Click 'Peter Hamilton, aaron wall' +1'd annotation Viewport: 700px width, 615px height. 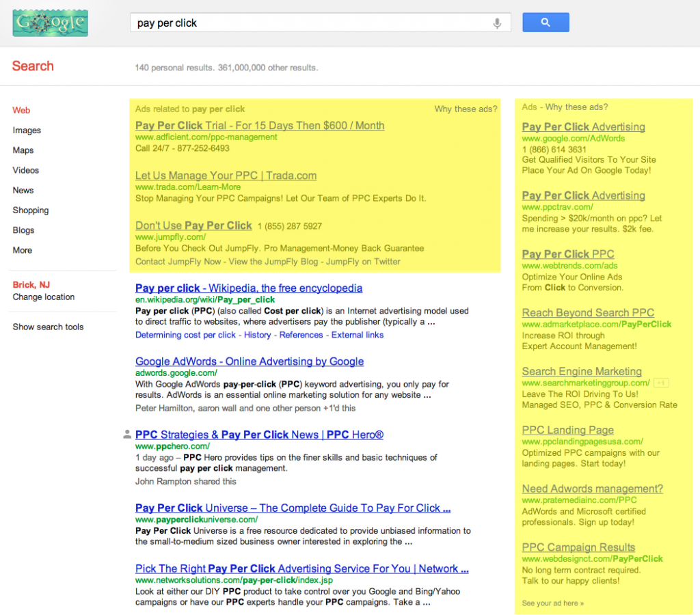point(245,409)
